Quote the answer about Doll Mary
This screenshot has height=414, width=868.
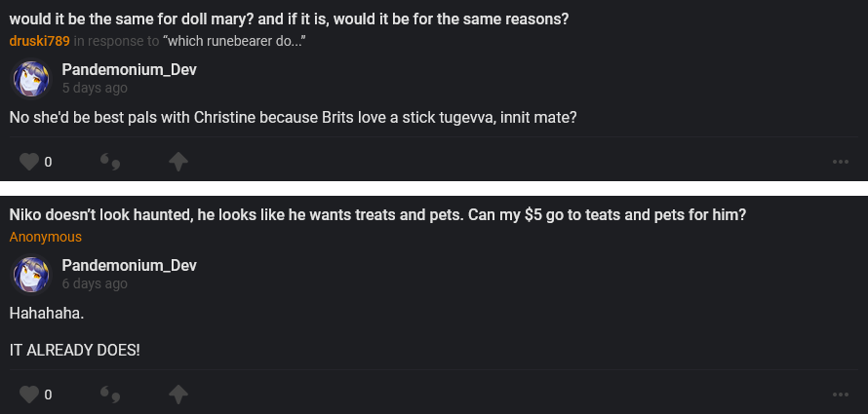click(x=110, y=162)
